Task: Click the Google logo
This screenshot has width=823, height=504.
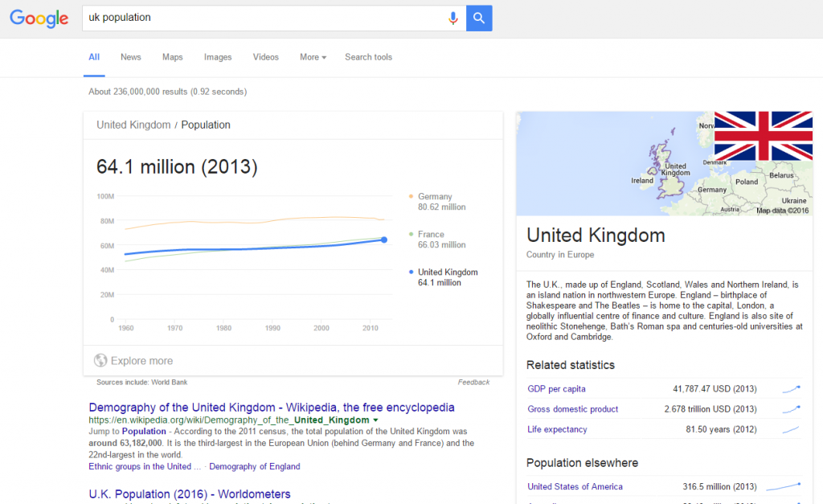Action: [39, 18]
